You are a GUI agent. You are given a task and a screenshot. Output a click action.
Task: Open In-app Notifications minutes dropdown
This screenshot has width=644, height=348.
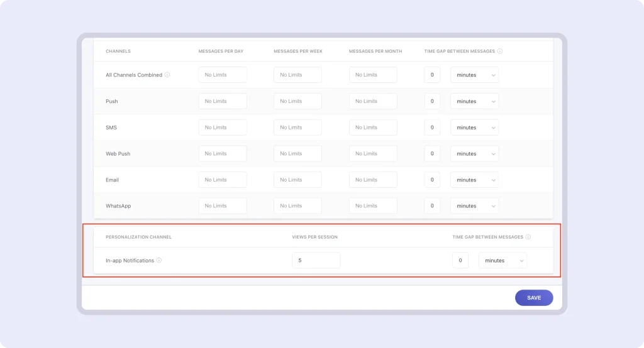[502, 260]
